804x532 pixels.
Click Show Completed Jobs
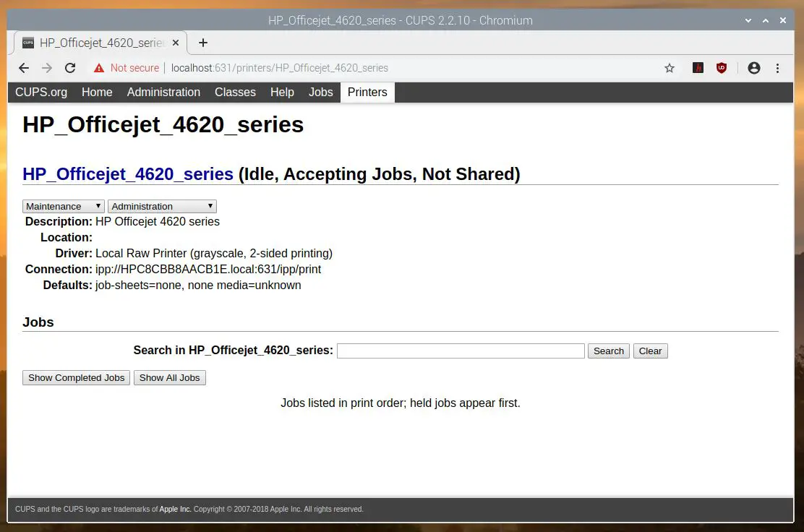click(77, 378)
